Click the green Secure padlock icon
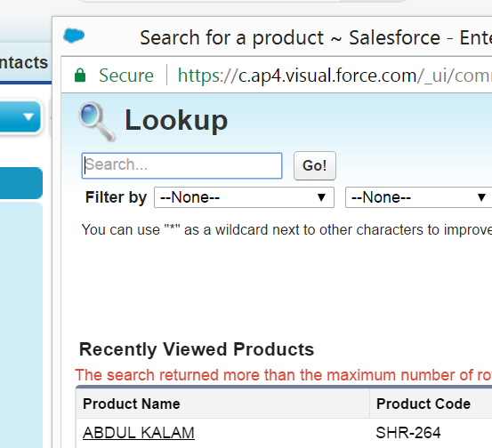The image size is (492, 448). pos(80,76)
